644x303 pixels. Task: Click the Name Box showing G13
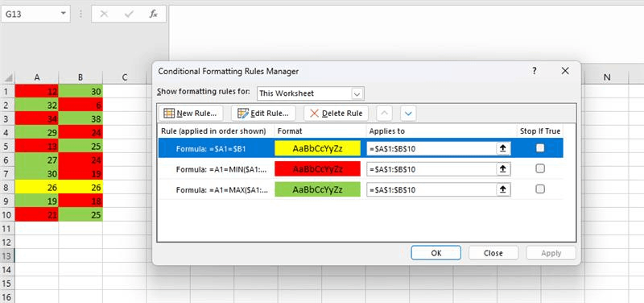pyautogui.click(x=31, y=14)
